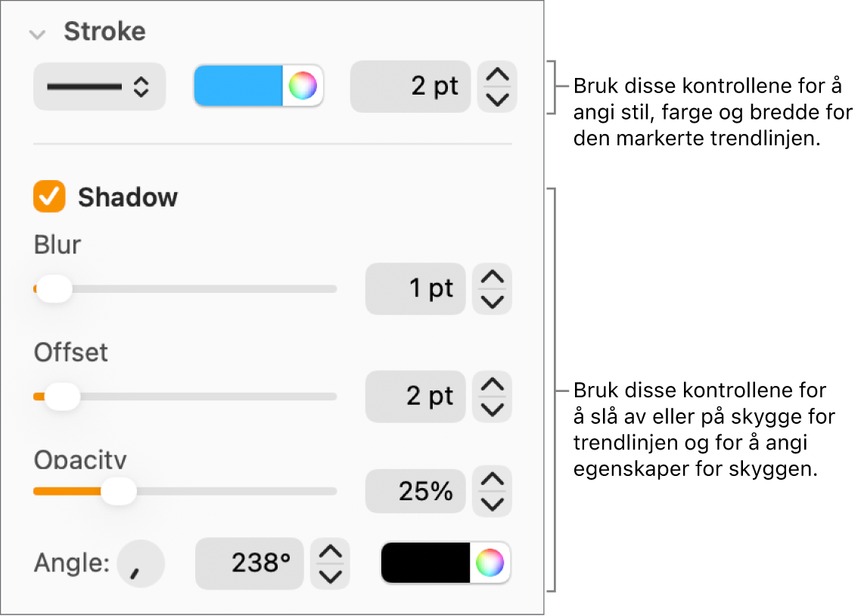The height and width of the screenshot is (616, 861).
Task: Click the Blur slider handle
Action: [x=54, y=289]
